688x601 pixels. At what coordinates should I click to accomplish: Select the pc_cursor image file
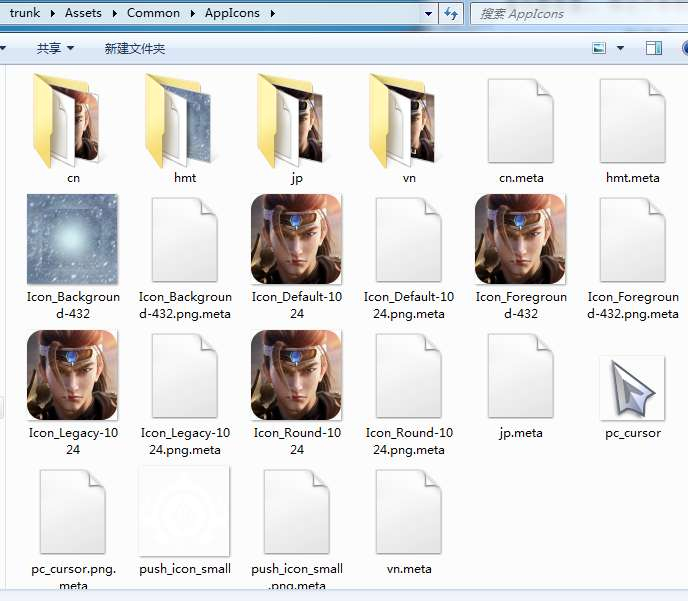click(x=632, y=388)
